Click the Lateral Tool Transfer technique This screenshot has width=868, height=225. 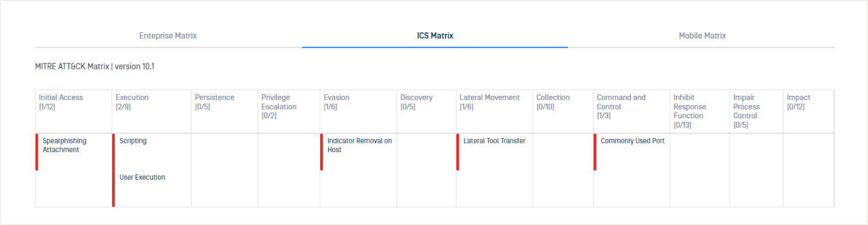pyautogui.click(x=495, y=152)
